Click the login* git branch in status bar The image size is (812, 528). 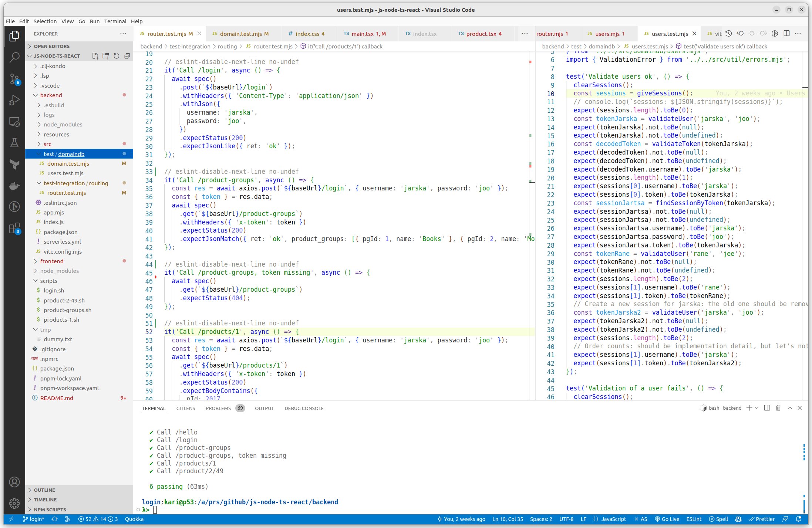pyautogui.click(x=33, y=519)
